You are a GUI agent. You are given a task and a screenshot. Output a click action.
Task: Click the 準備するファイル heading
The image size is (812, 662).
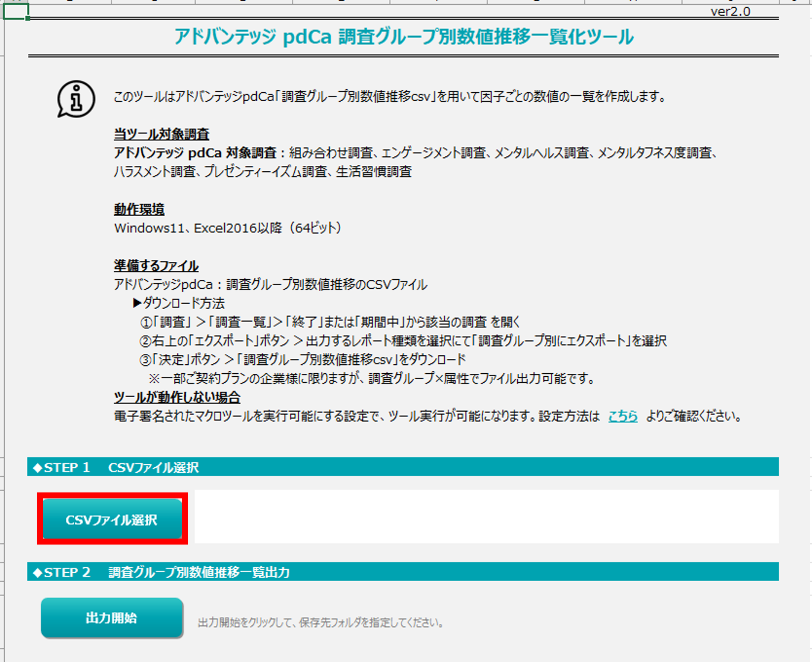point(156,266)
